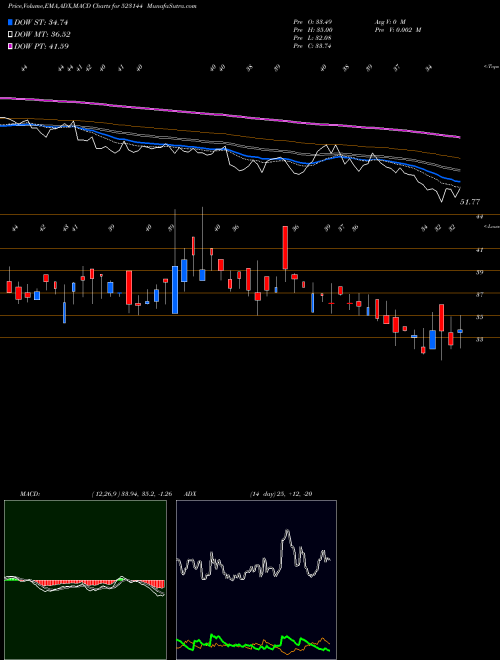Click the 35 price axis label
500x660 pixels.
(x=479, y=317)
